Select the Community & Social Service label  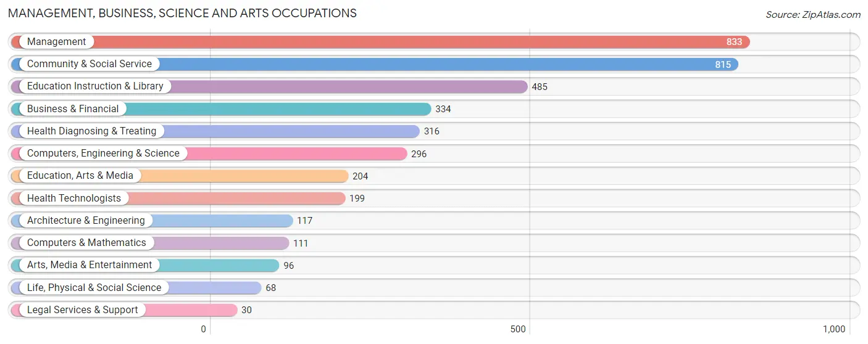[x=90, y=63]
